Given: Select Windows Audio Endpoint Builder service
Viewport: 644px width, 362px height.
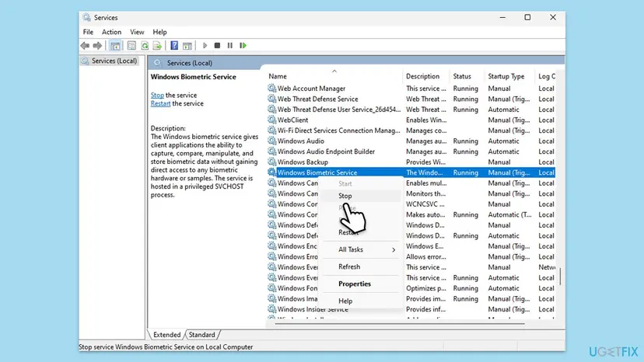Looking at the screenshot, I should (411, 151).
